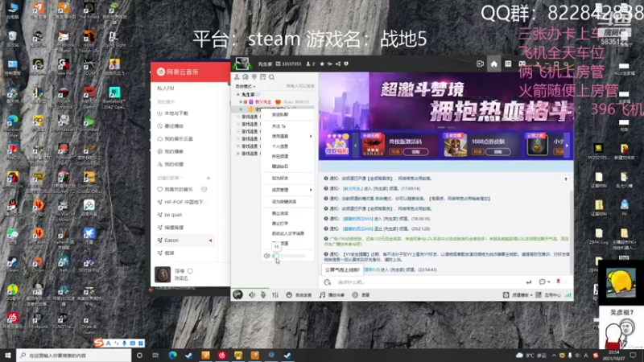
Task: Click the Windows Start button
Action: click(8, 355)
